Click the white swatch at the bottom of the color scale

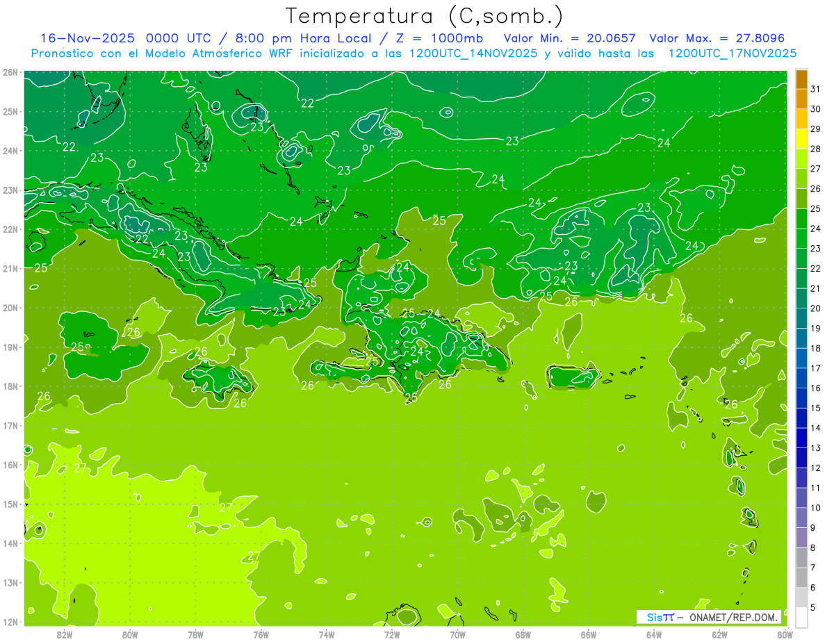click(x=801, y=618)
